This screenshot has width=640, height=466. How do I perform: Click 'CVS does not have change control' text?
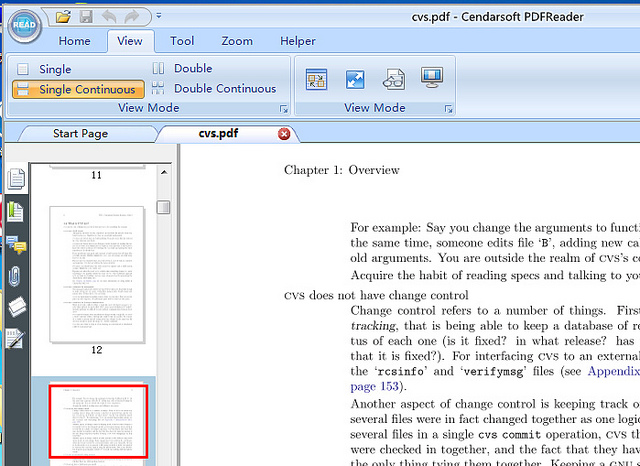pos(376,295)
